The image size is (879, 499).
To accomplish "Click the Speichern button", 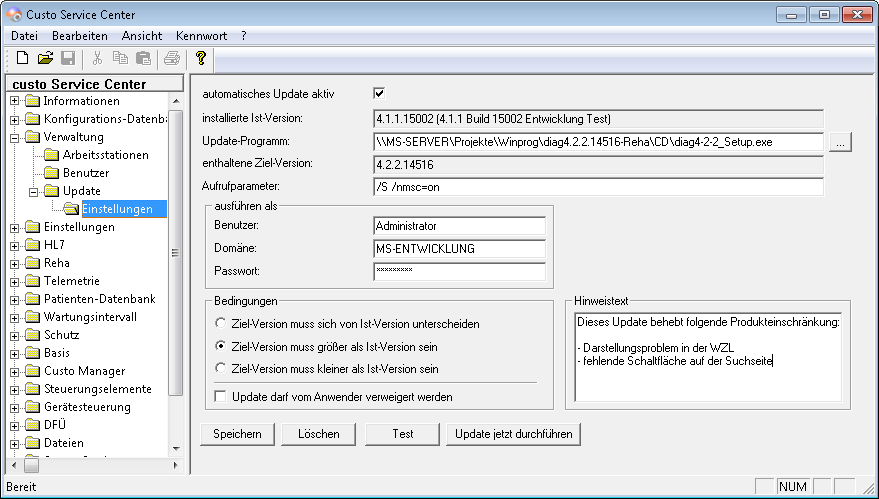I will 237,434.
